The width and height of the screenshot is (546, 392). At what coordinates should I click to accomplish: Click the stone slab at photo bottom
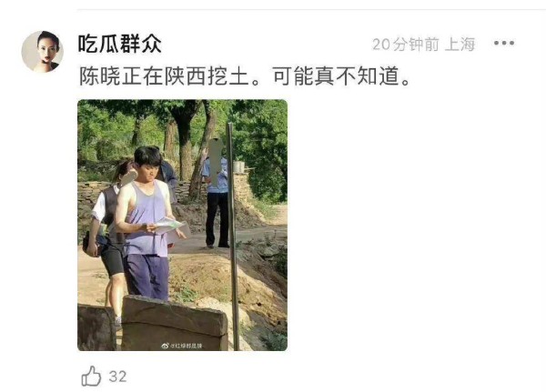click(x=174, y=324)
